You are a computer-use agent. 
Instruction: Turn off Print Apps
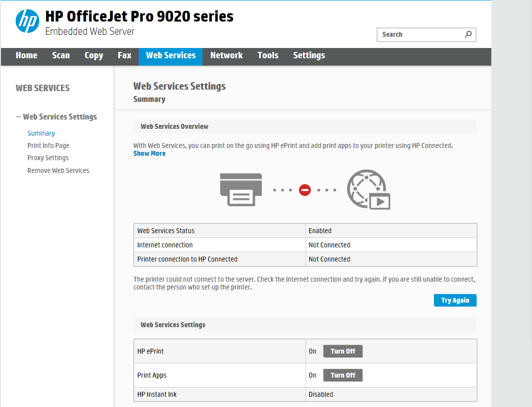coord(343,375)
